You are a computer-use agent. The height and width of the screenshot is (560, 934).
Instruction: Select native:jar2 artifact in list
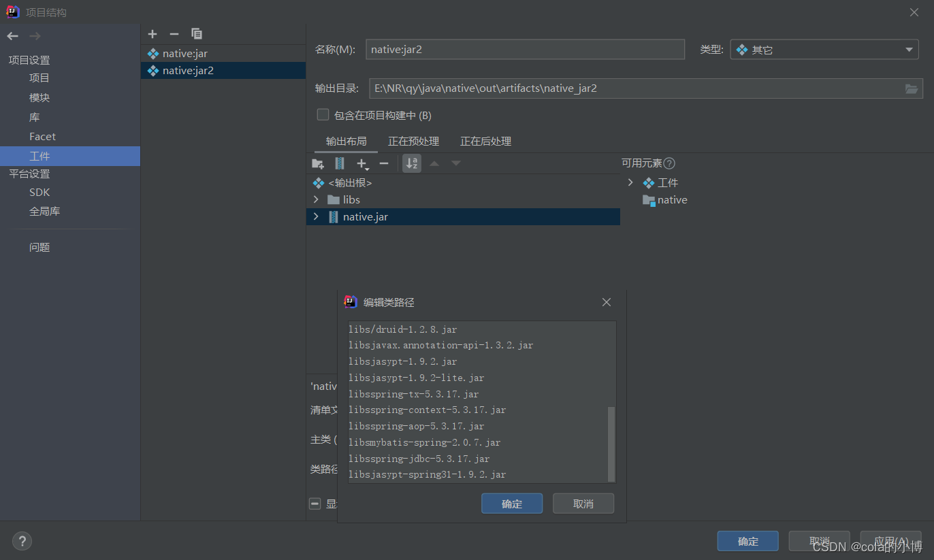(223, 70)
